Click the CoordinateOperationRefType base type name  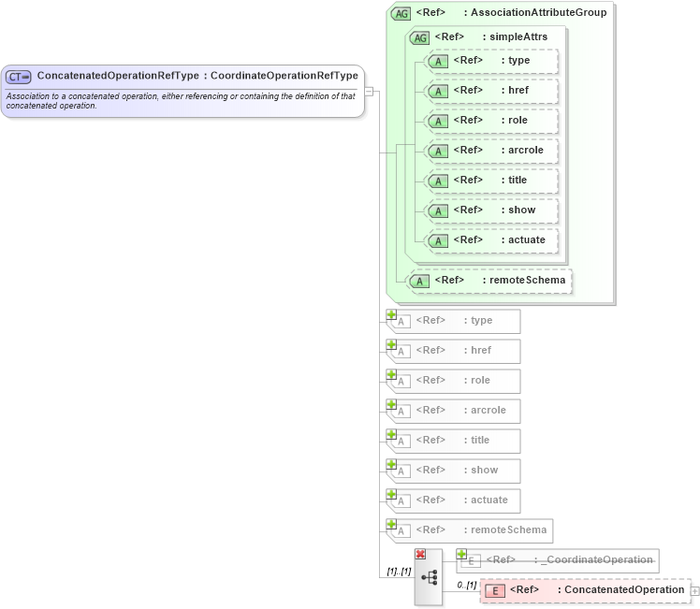(x=284, y=76)
